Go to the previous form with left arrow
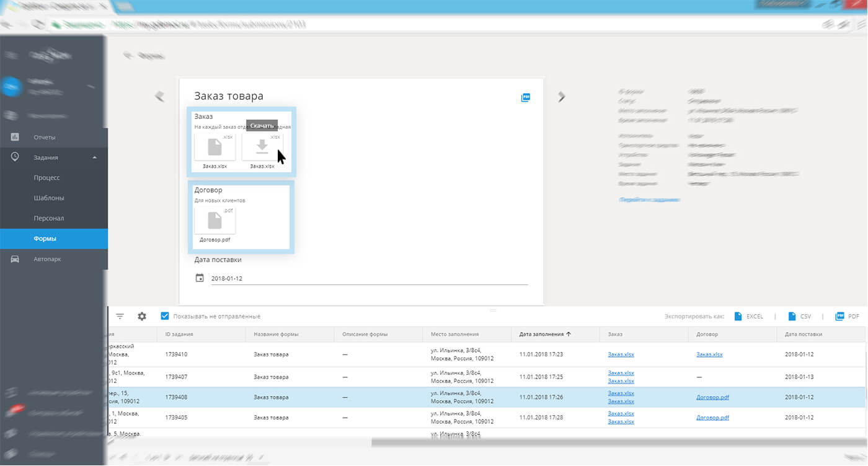 click(x=159, y=96)
